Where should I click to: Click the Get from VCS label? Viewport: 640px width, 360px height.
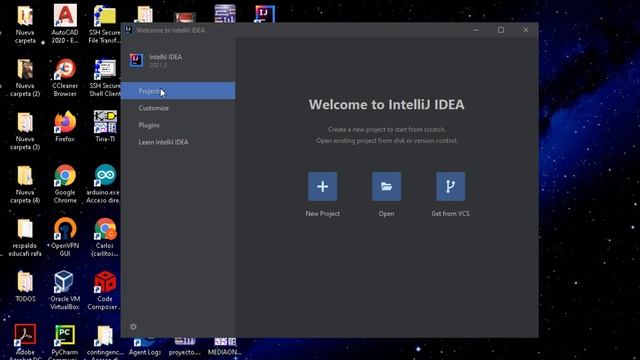[450, 213]
